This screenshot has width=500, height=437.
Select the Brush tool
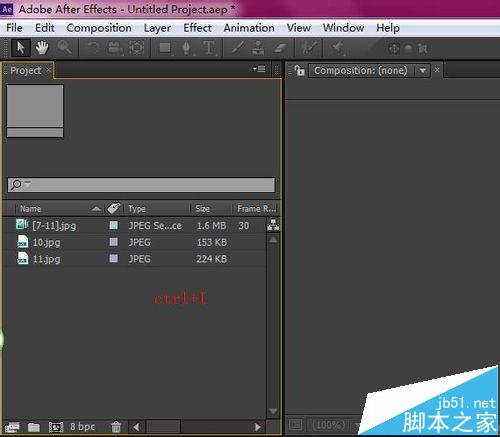coord(238,48)
